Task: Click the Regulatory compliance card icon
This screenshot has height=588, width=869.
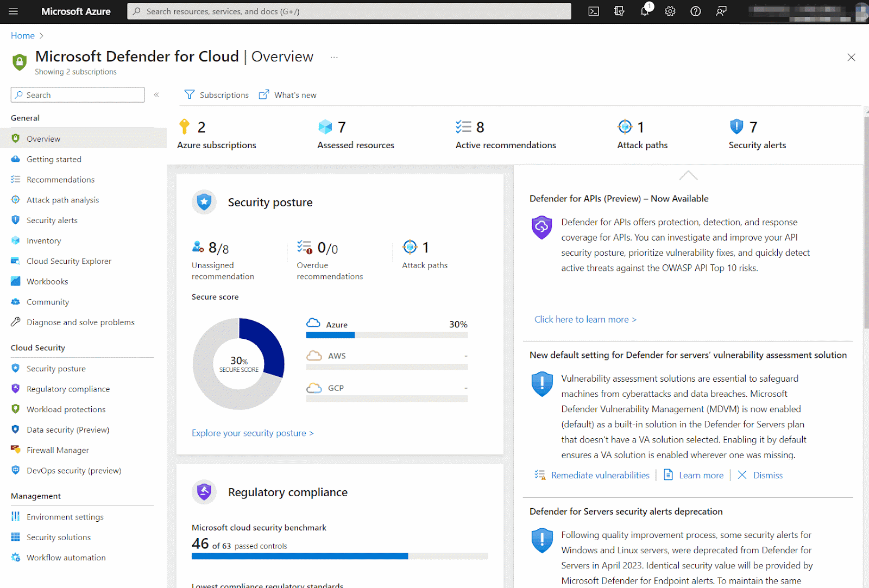Action: (204, 492)
